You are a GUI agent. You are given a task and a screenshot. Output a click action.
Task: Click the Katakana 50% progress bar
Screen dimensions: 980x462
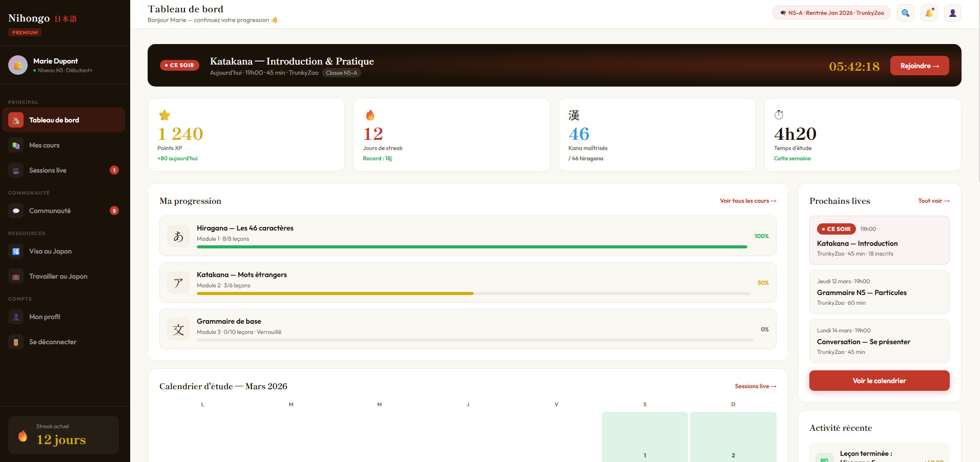click(474, 293)
